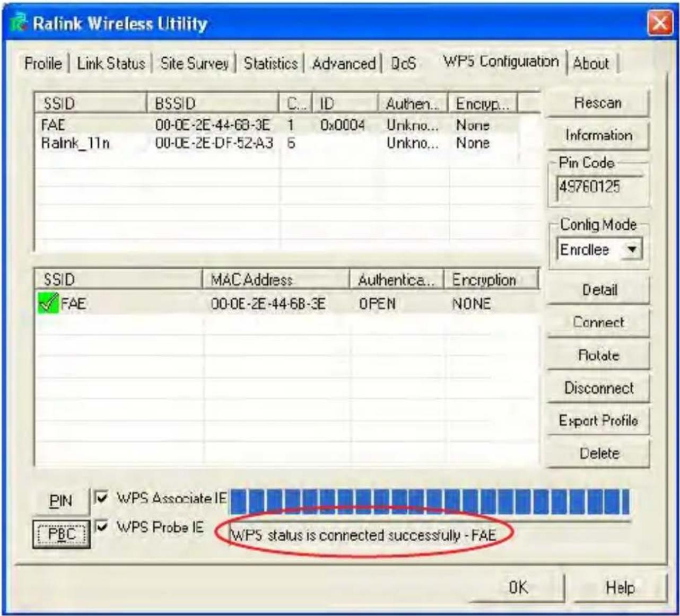680x616 pixels.
Task: Click the Ralink logo icon in title bar
Action: [x=19, y=23]
